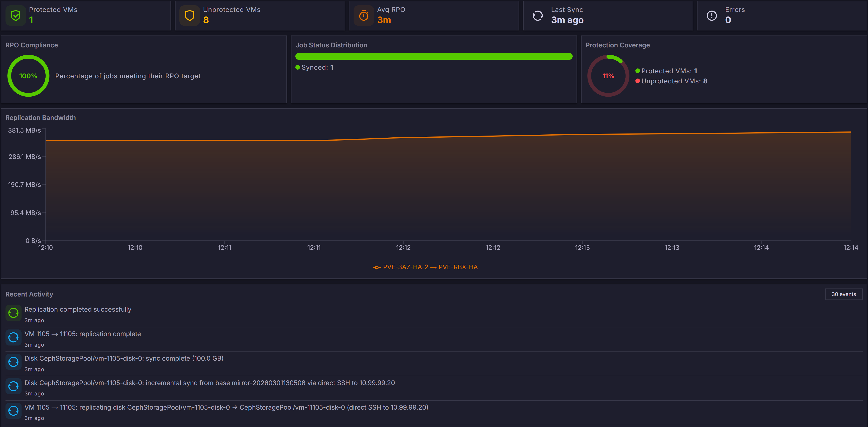Click the green Job Status Distribution bar

coord(434,56)
